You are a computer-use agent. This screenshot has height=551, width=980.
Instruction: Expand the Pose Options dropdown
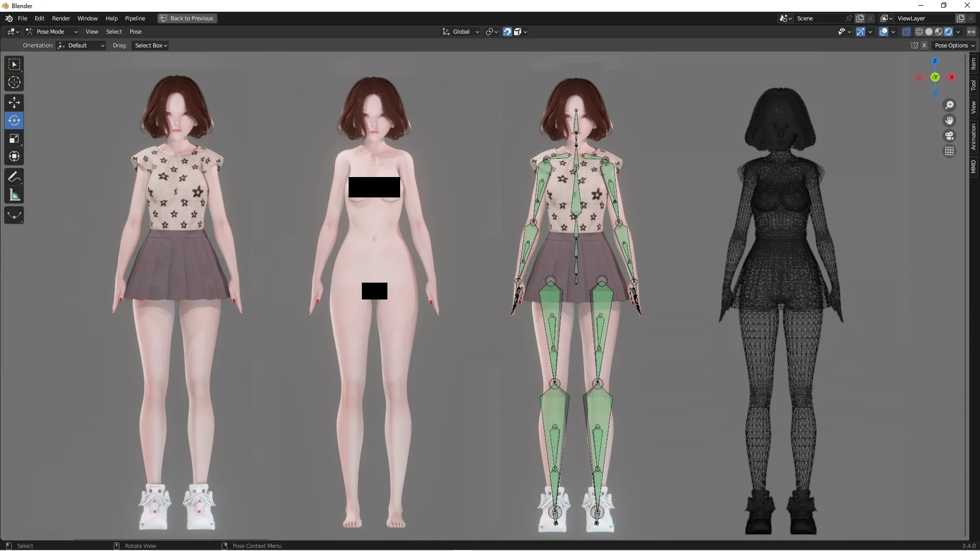[954, 45]
